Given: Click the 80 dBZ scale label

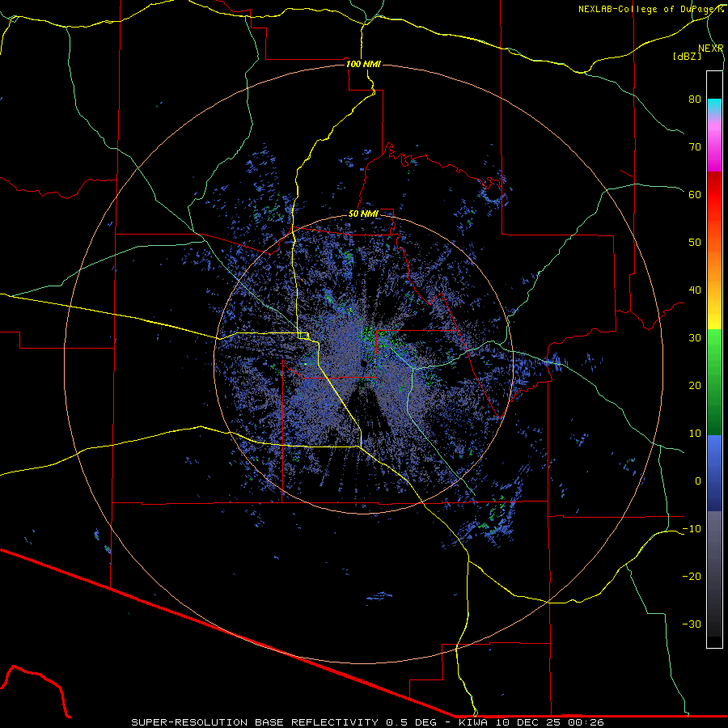Looking at the screenshot, I should tap(695, 99).
